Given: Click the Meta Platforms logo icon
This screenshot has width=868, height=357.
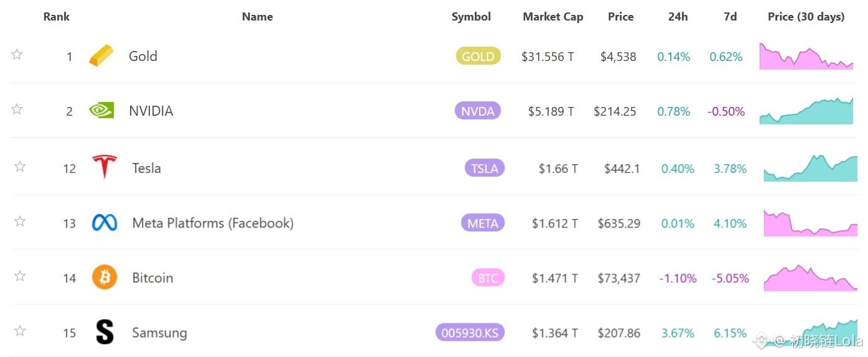Looking at the screenshot, I should click(105, 223).
